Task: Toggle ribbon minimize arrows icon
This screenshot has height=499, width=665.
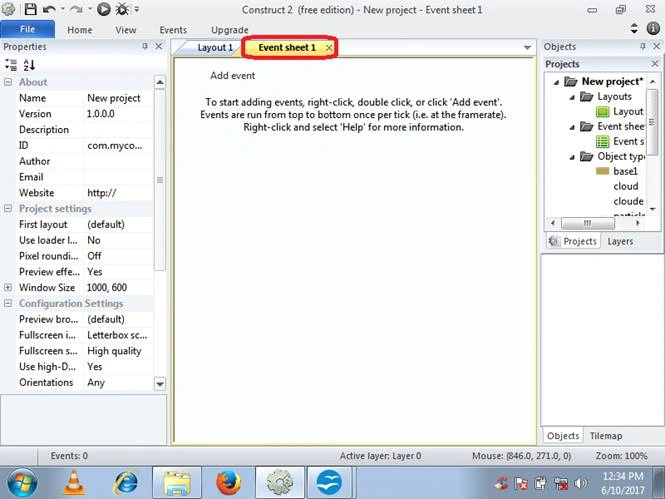Action: coord(634,28)
